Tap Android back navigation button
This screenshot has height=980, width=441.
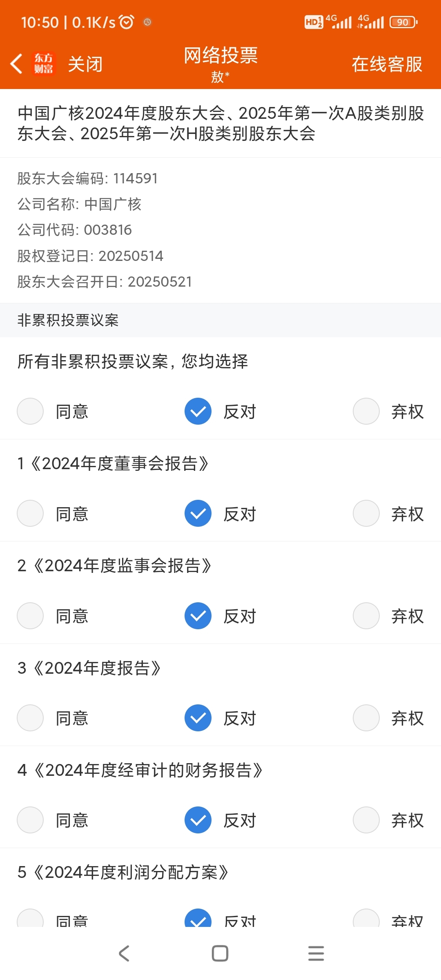click(124, 953)
